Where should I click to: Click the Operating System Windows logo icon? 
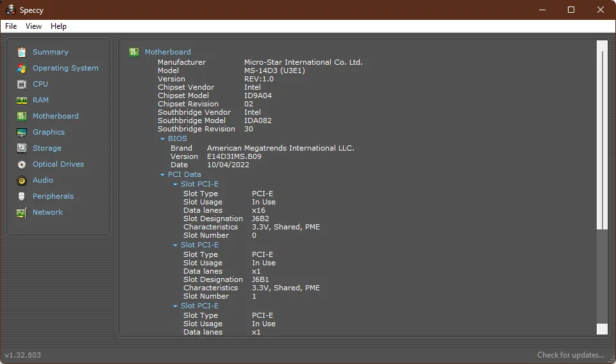pos(22,68)
